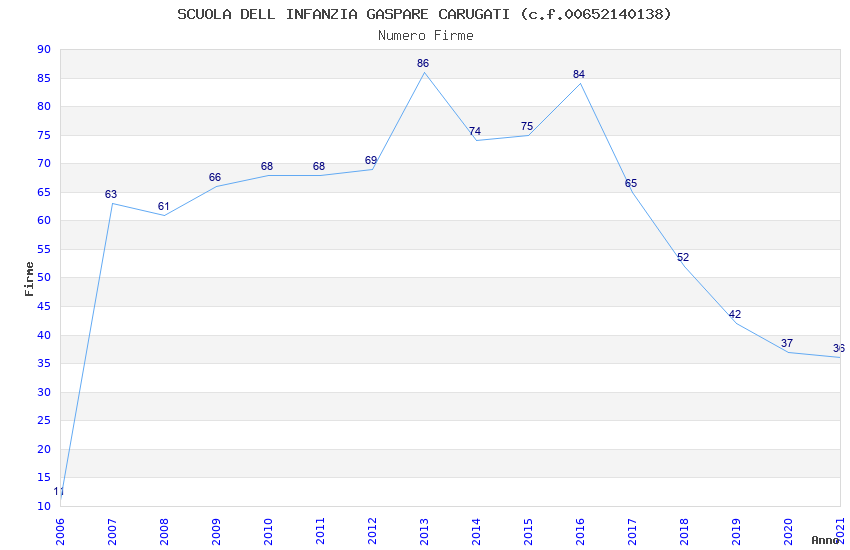
Task: Select data label 36 for 2021
Action: [x=839, y=348]
